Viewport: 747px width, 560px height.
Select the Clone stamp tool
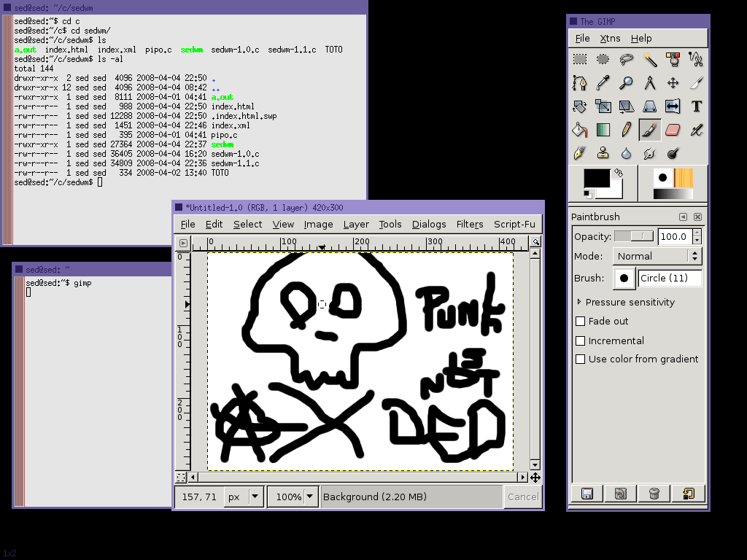coord(603,153)
